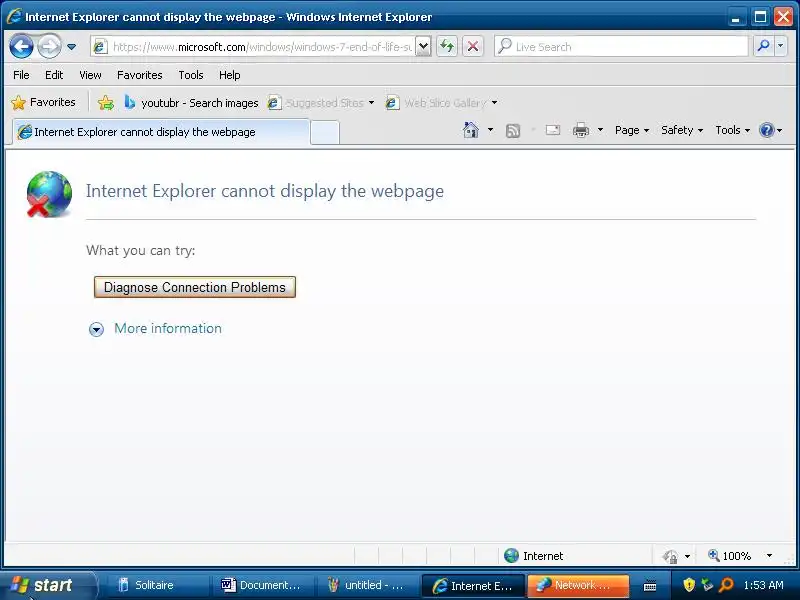Screen dimensions: 800x600
Task: Open the Edit menu
Action: [x=54, y=75]
